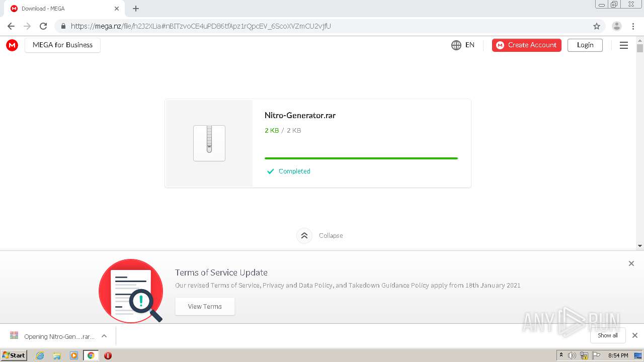Click the page scrollbar up arrow
644x362 pixels.
tap(640, 40)
